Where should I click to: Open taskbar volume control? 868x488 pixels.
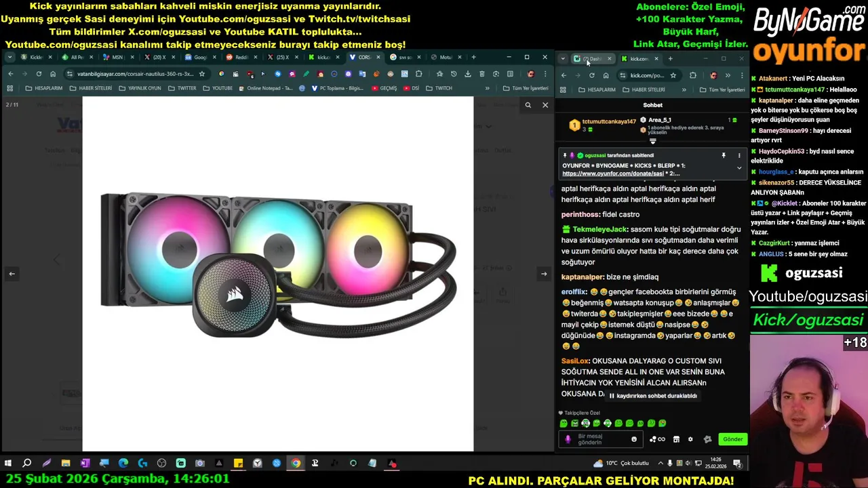[x=688, y=464]
